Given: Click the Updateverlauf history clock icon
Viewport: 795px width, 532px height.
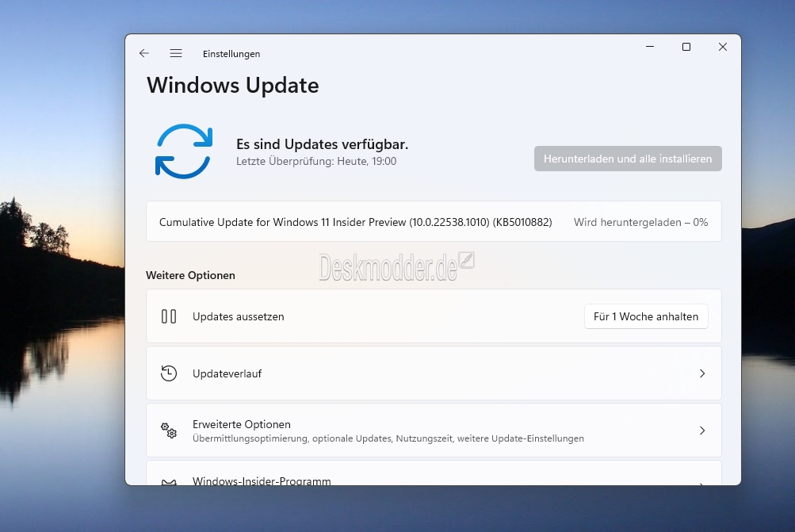Looking at the screenshot, I should pos(169,373).
